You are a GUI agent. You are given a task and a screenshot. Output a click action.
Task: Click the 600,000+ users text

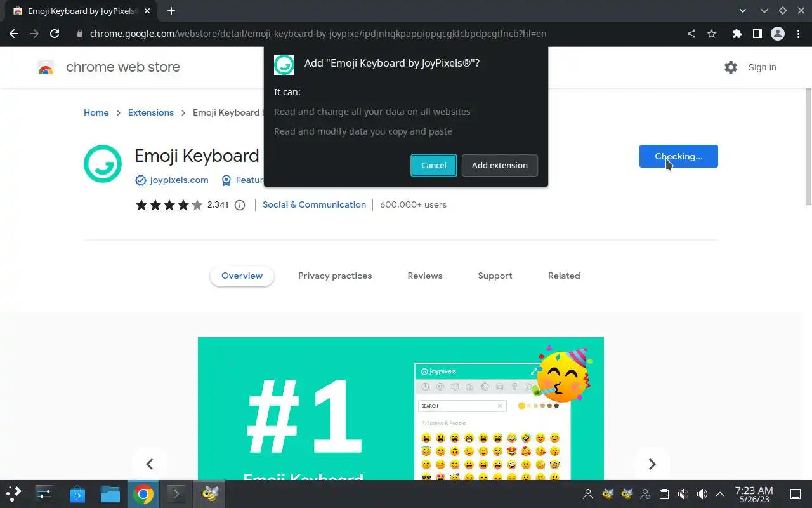click(x=413, y=204)
